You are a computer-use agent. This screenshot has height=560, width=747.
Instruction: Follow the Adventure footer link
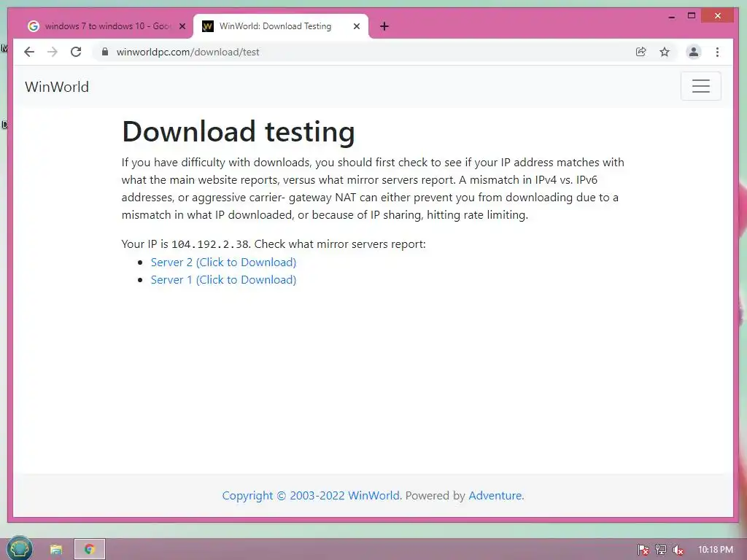[x=496, y=496]
